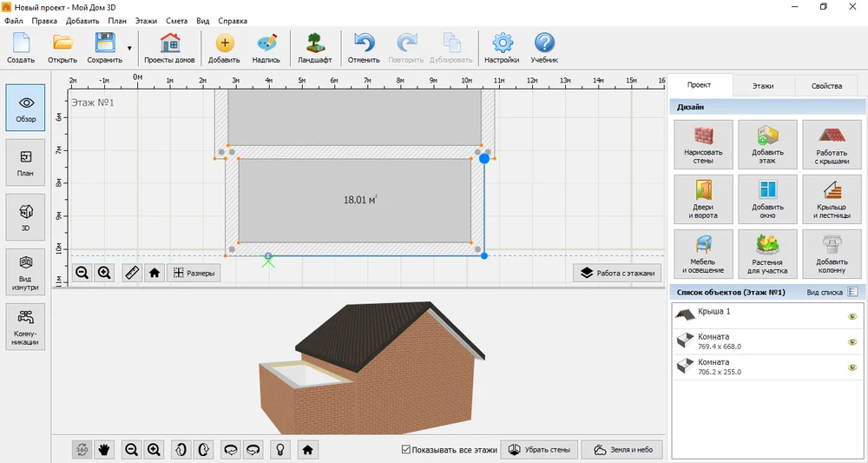Hide Комната 706.2 x 255.0 eye icon

852,367
